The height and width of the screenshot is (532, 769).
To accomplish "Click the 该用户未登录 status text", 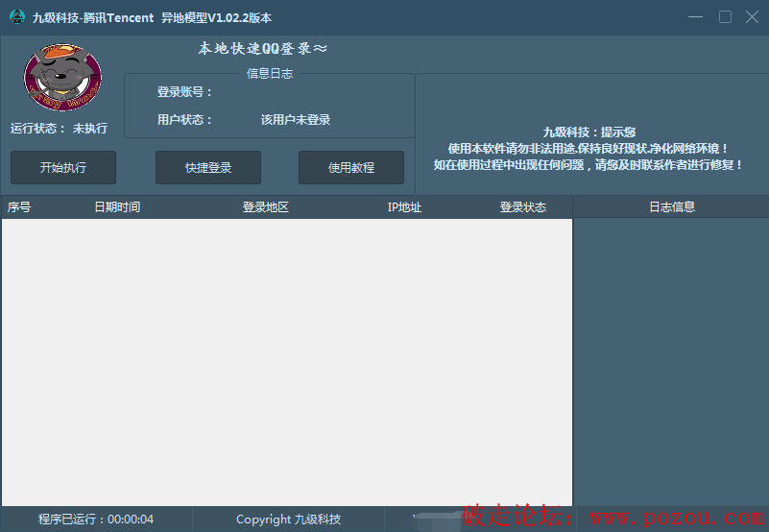I will coord(296,119).
